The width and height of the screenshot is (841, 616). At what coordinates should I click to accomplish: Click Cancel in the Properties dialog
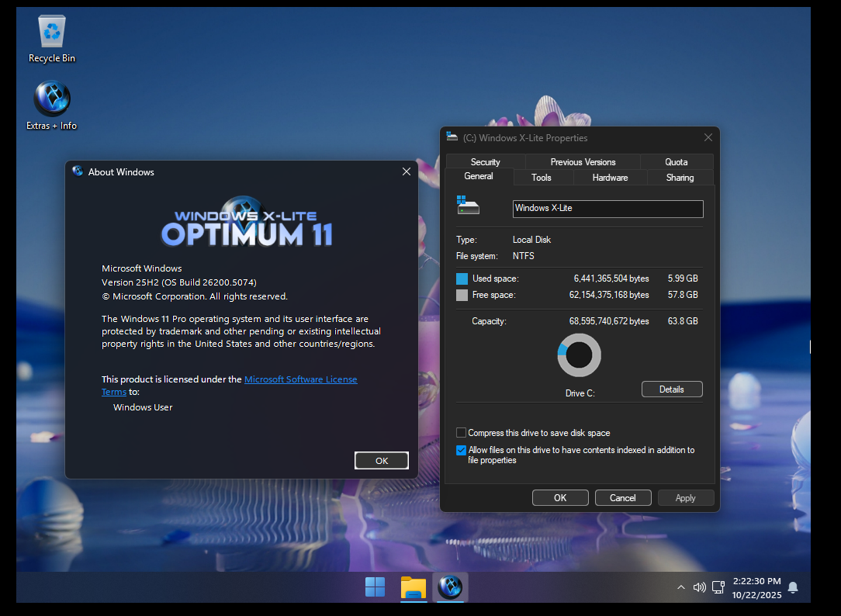623,497
